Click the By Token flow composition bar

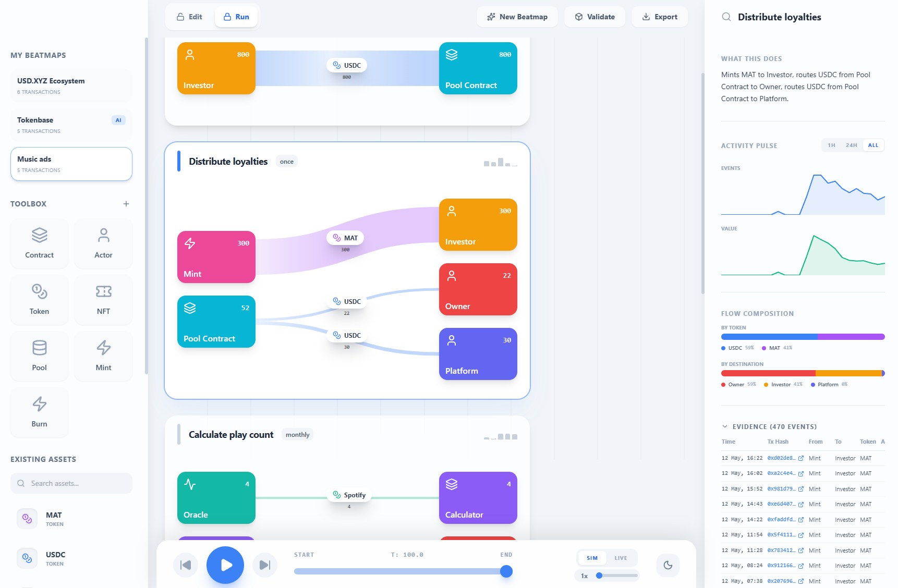coord(803,337)
